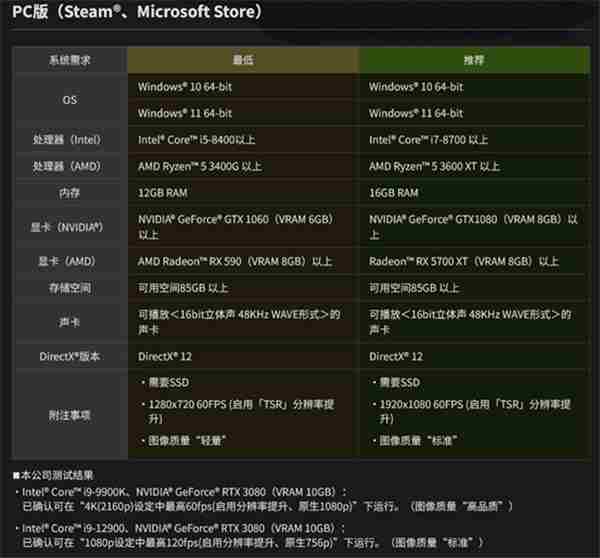Click "可用空间85GB 以上" in the 推荐 column
Screen dimensions: 600x558
coord(414,288)
